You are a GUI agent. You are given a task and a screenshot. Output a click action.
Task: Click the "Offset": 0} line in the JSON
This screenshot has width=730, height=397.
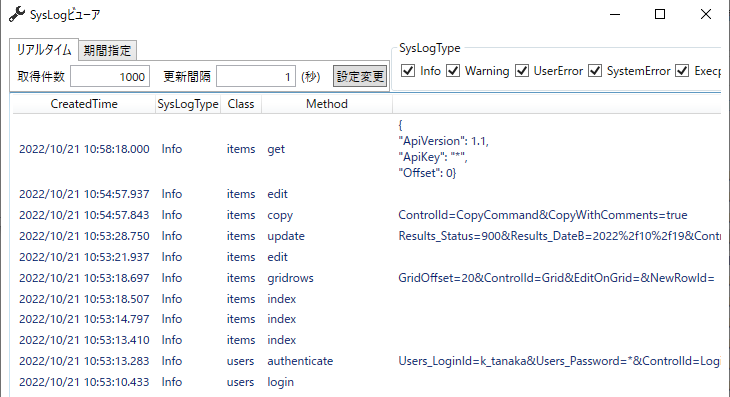click(427, 173)
